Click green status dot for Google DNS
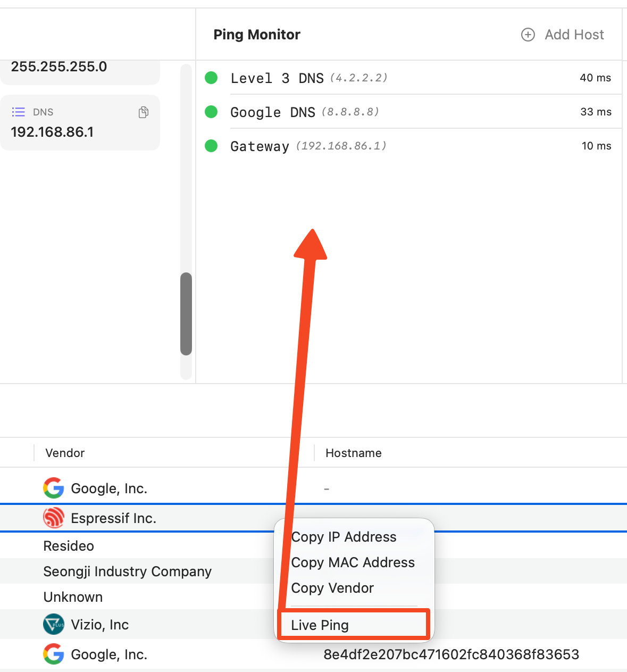Screen dimensions: 627x672 coord(211,112)
